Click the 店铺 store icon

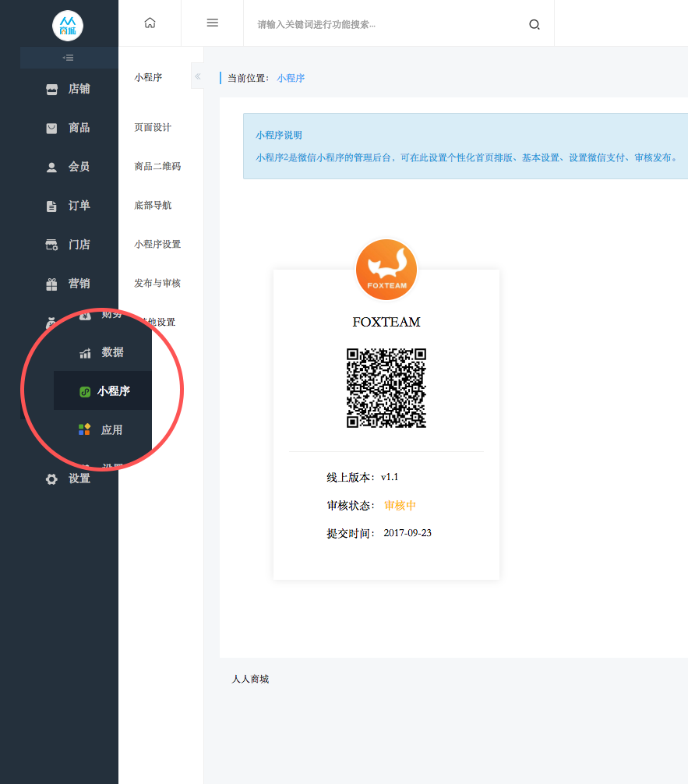tap(51, 90)
